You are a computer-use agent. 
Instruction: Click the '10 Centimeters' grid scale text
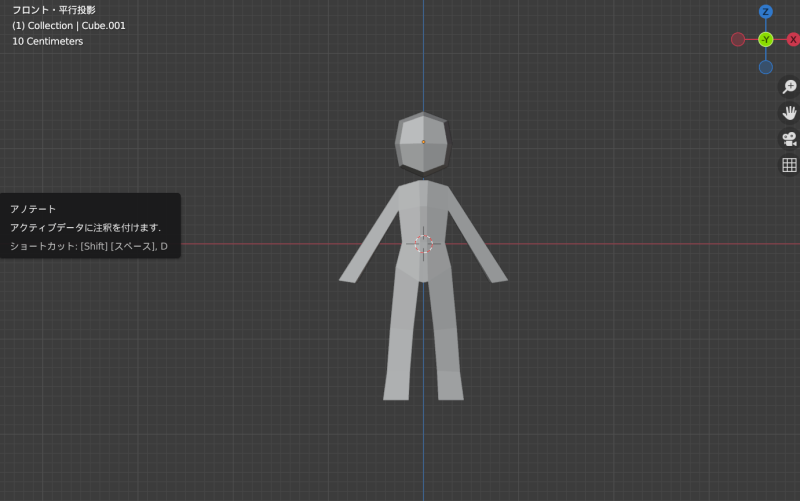tap(47, 41)
